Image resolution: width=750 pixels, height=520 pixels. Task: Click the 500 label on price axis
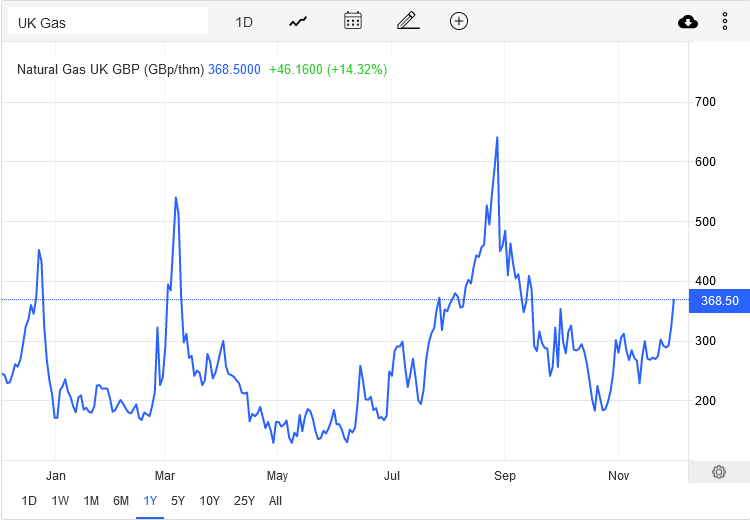[706, 222]
